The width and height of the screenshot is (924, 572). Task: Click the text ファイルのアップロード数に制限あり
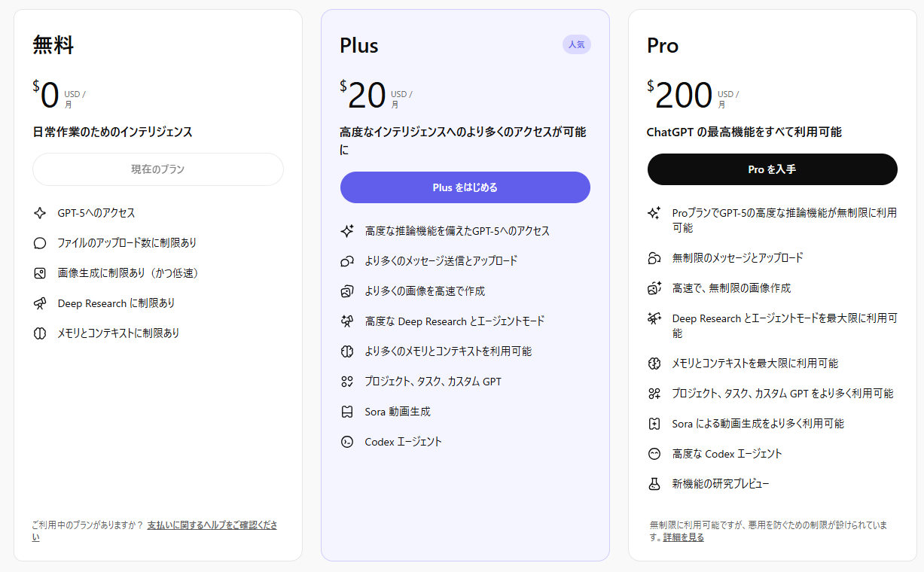(127, 243)
